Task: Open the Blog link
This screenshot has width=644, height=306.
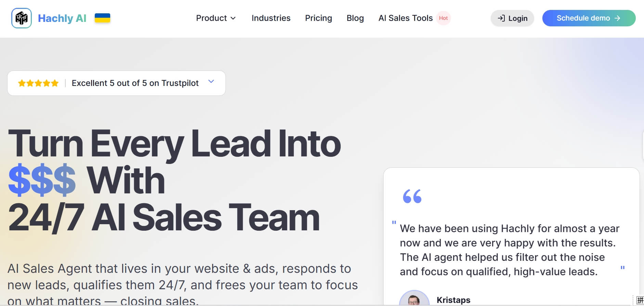Action: point(355,18)
